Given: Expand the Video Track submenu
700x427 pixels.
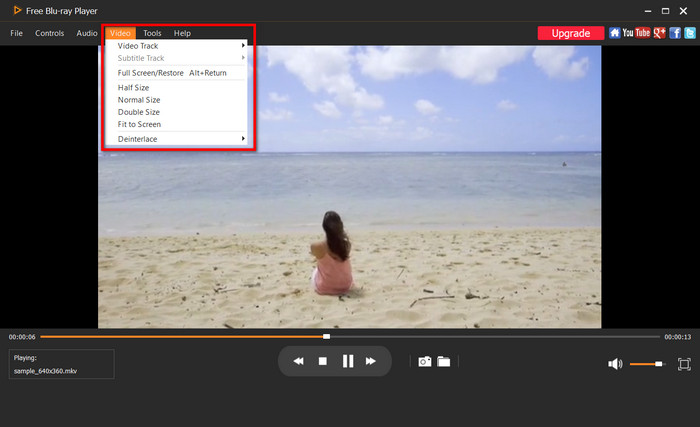Looking at the screenshot, I should point(176,46).
